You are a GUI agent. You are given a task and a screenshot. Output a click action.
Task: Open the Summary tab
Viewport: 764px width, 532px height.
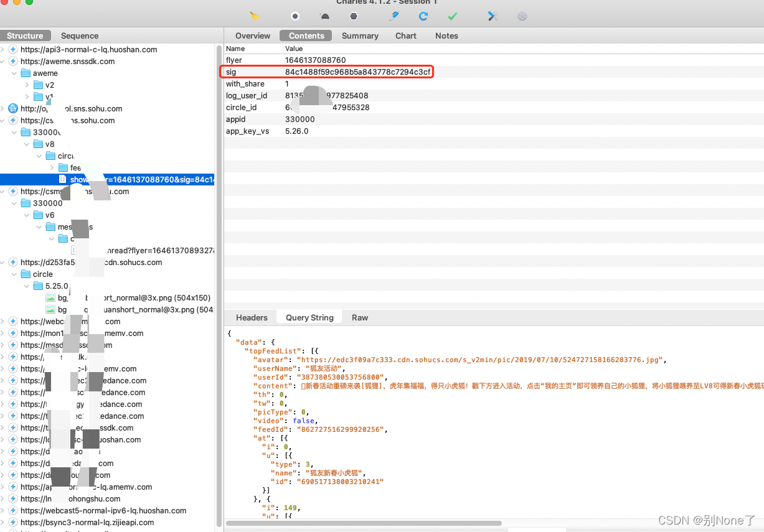point(360,35)
